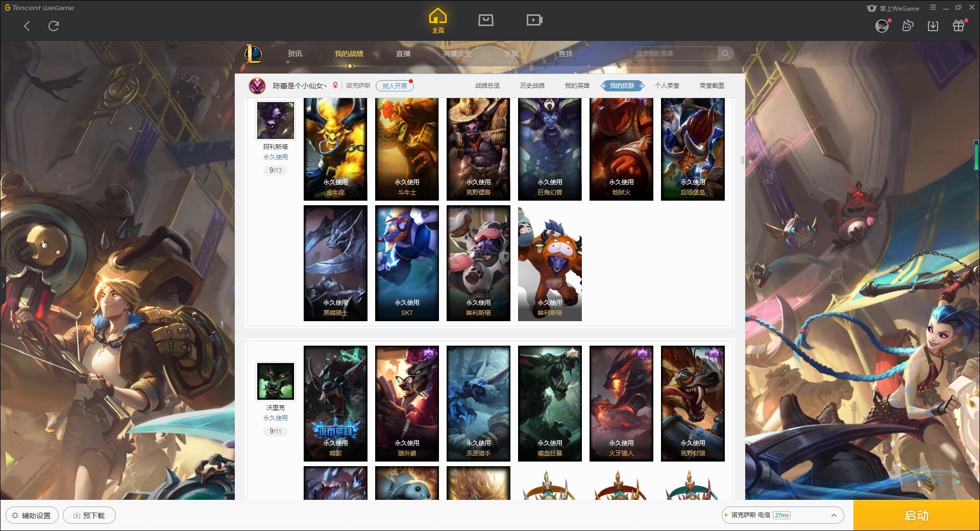The width and height of the screenshot is (980, 531).
Task: Click the 9/13 skin count badge
Action: [x=276, y=171]
